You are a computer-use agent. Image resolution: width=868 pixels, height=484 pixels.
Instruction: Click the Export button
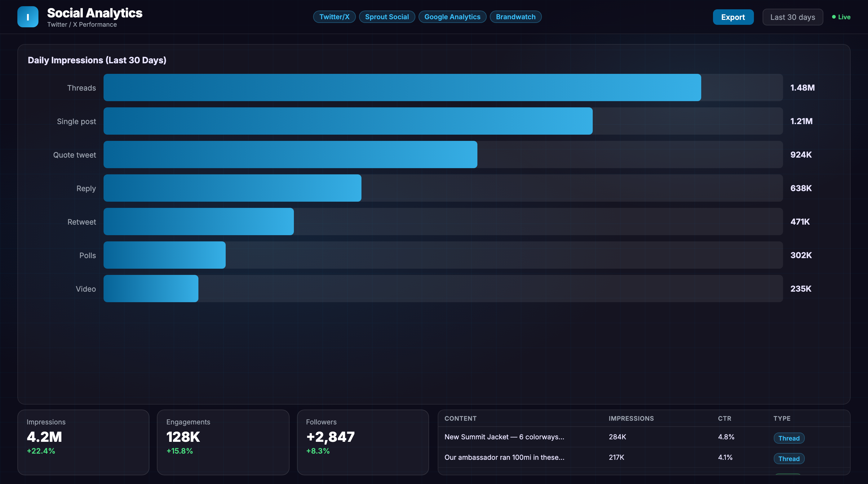tap(733, 17)
